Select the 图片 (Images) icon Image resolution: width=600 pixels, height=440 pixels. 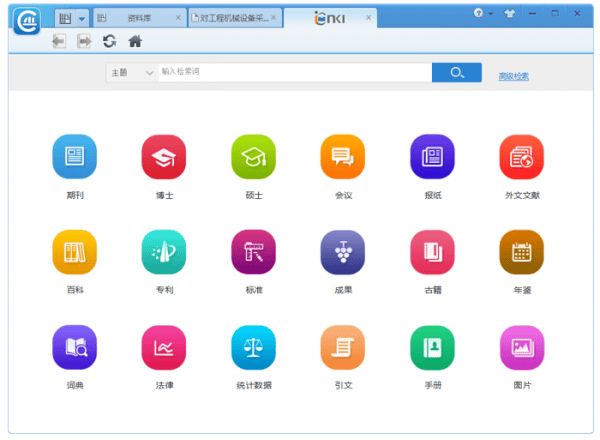pos(521,347)
